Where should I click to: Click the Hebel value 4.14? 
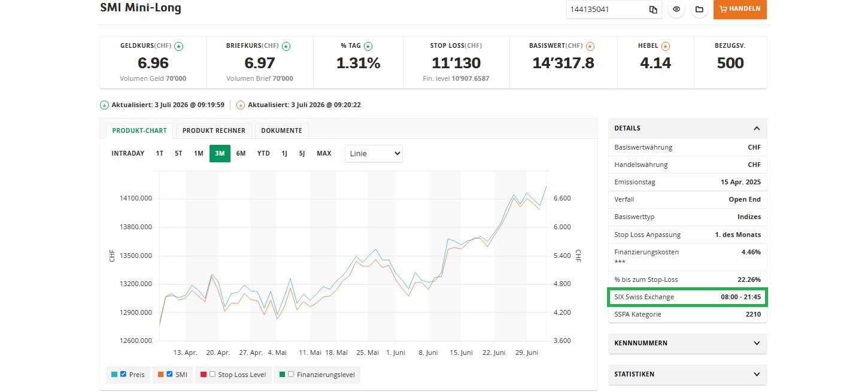pos(655,63)
